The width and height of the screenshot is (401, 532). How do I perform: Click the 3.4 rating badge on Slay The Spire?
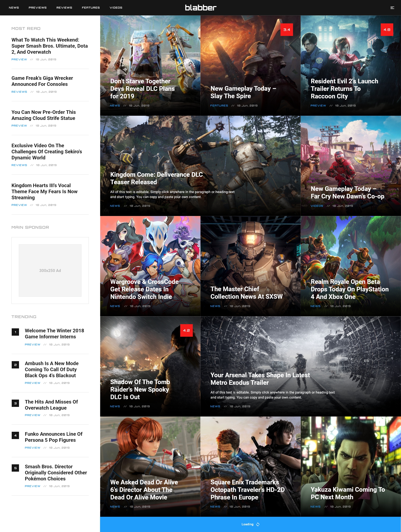[x=287, y=30]
